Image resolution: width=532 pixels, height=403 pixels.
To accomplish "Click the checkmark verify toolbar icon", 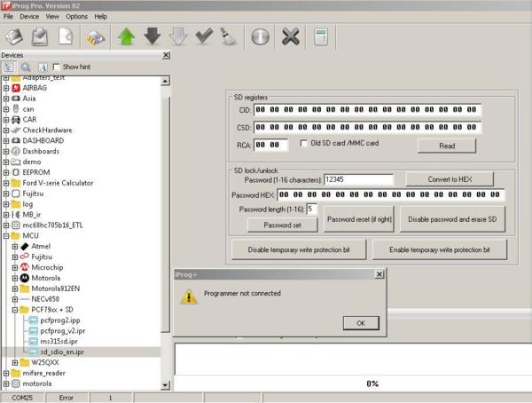I will [x=205, y=37].
